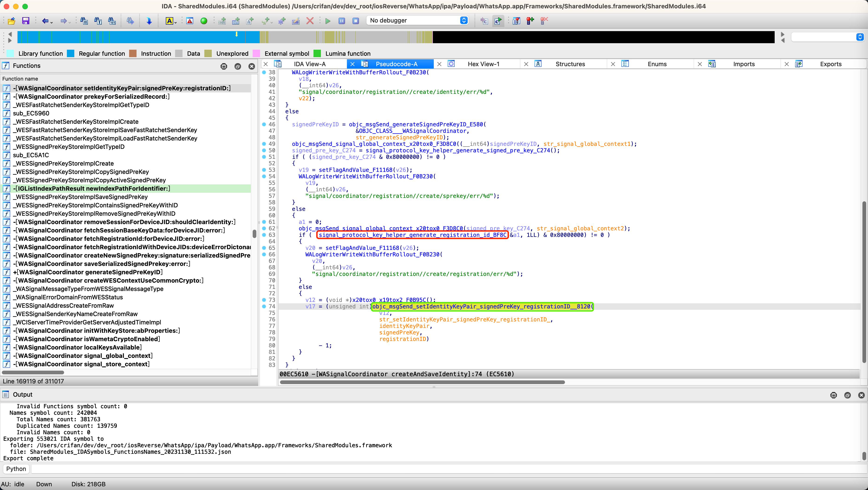
Task: Open the forward-history dropdown arrow
Action: [70, 22]
